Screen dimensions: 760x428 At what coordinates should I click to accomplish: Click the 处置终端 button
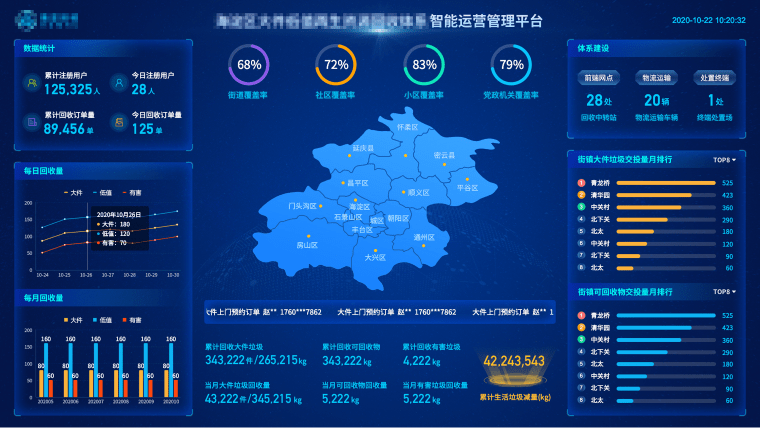pyautogui.click(x=714, y=77)
